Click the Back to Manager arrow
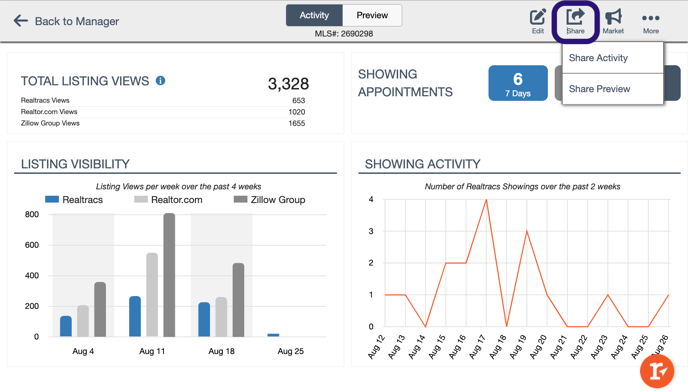 point(21,21)
